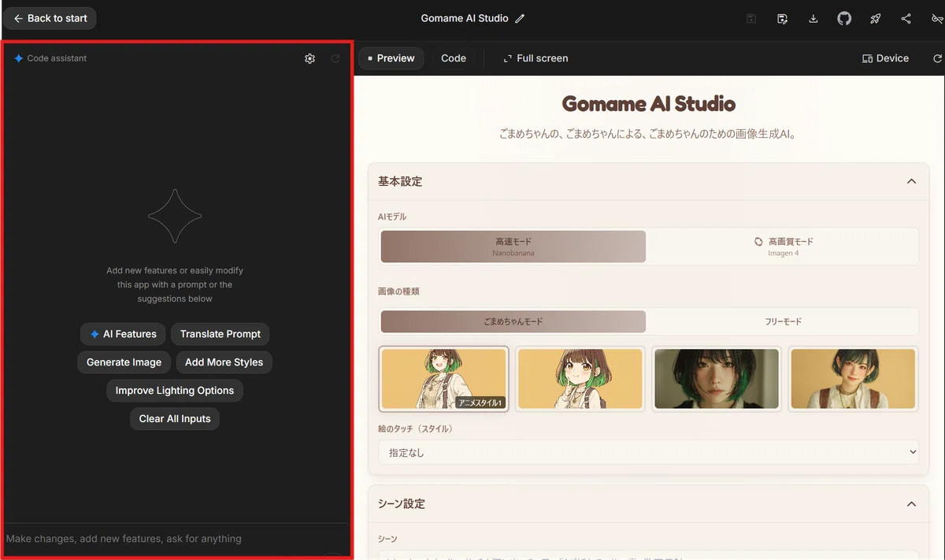
Task: Click the Code assistant label
Action: tap(57, 58)
